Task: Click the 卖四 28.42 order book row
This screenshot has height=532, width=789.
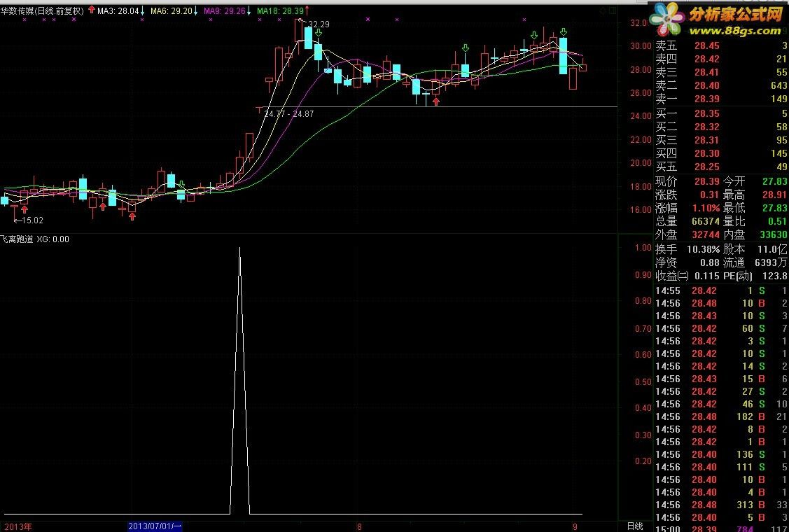Action: (x=721, y=59)
